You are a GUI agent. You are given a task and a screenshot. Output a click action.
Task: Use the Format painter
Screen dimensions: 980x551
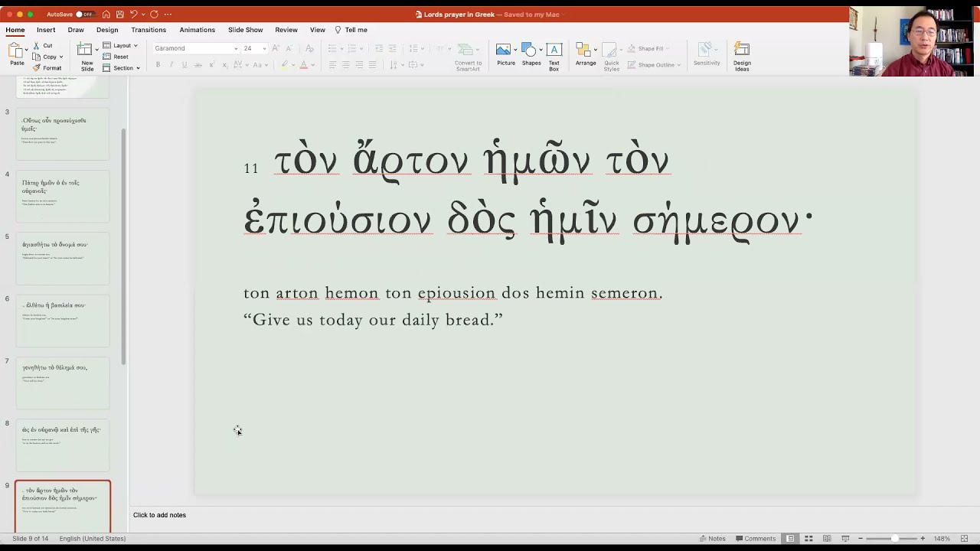click(x=47, y=68)
